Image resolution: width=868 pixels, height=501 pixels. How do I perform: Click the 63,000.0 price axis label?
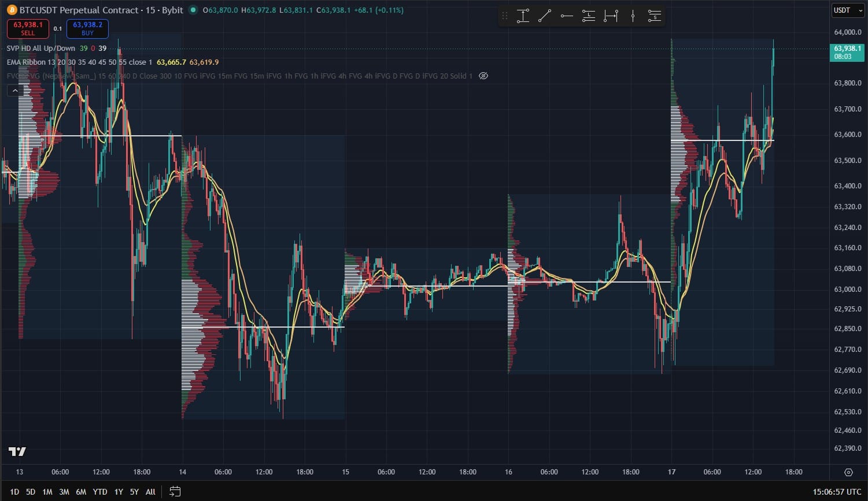(848, 290)
